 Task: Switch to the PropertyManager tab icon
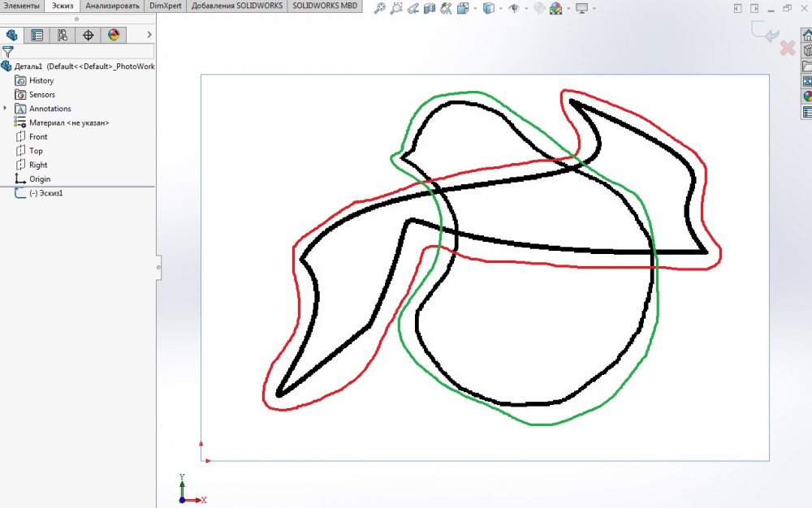coord(37,35)
